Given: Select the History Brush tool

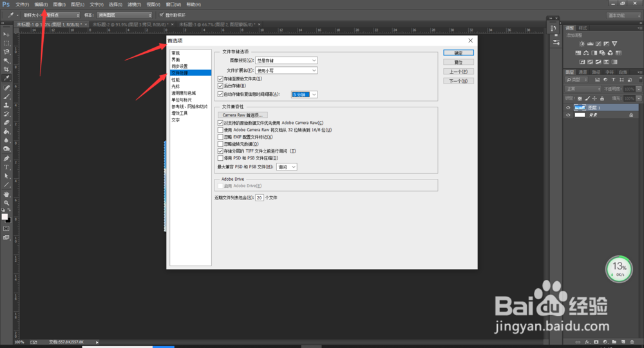Looking at the screenshot, I should tap(6, 114).
